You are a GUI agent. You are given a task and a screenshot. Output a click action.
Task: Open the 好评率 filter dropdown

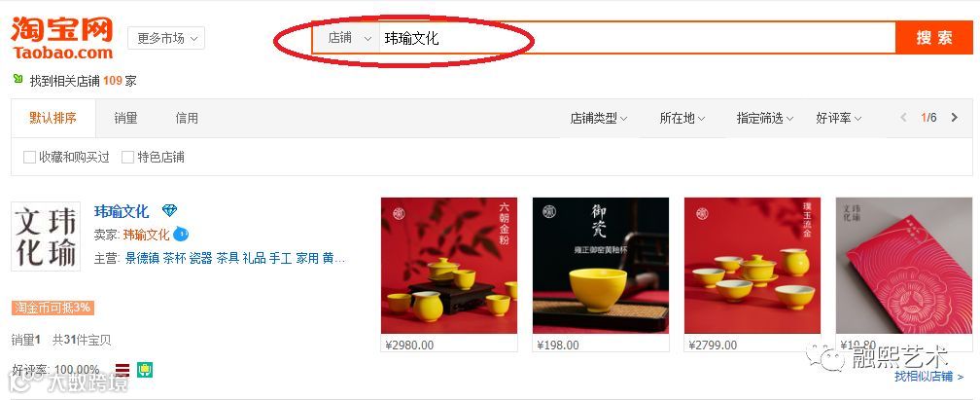pos(839,118)
